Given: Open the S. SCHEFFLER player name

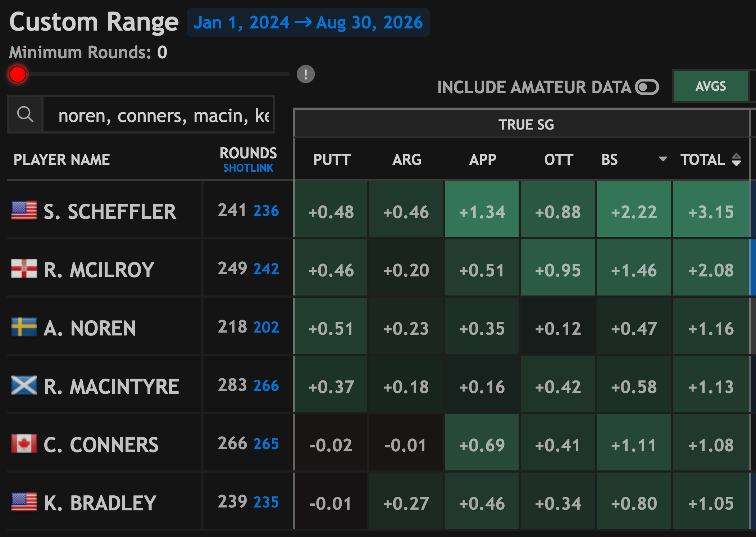Looking at the screenshot, I should 110,211.
